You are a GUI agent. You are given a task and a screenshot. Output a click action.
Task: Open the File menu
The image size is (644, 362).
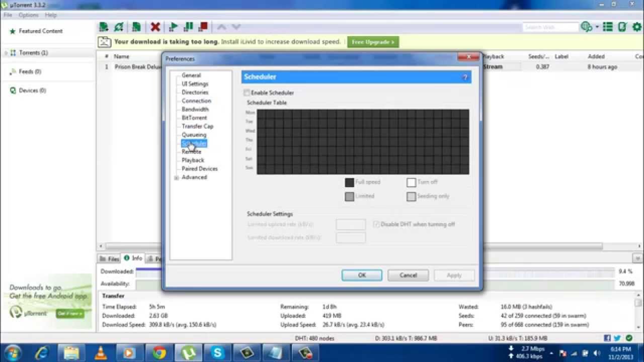coord(8,15)
